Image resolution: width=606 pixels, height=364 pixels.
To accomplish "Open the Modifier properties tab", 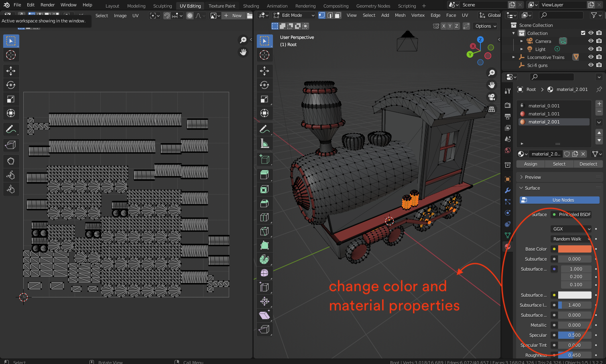I will [x=508, y=190].
